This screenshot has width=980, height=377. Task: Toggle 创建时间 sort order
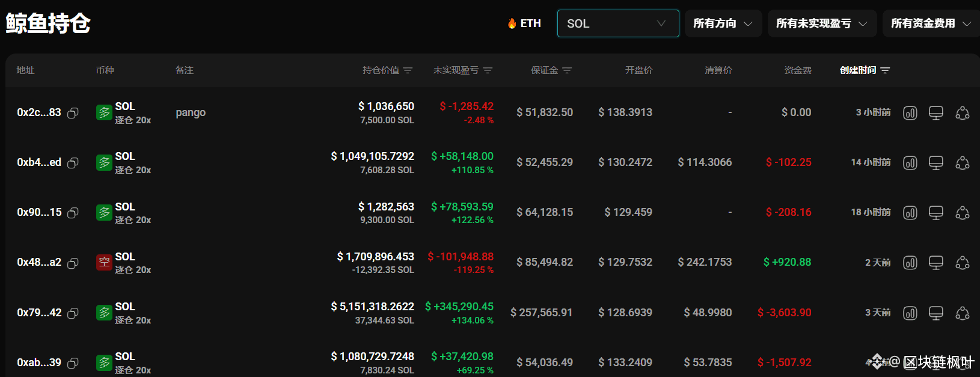coord(865,70)
